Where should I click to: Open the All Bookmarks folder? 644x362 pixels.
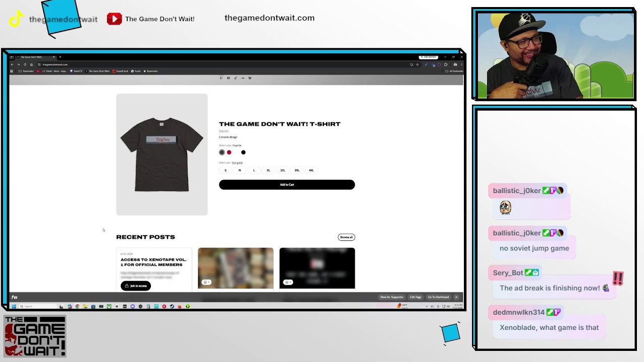(x=454, y=71)
